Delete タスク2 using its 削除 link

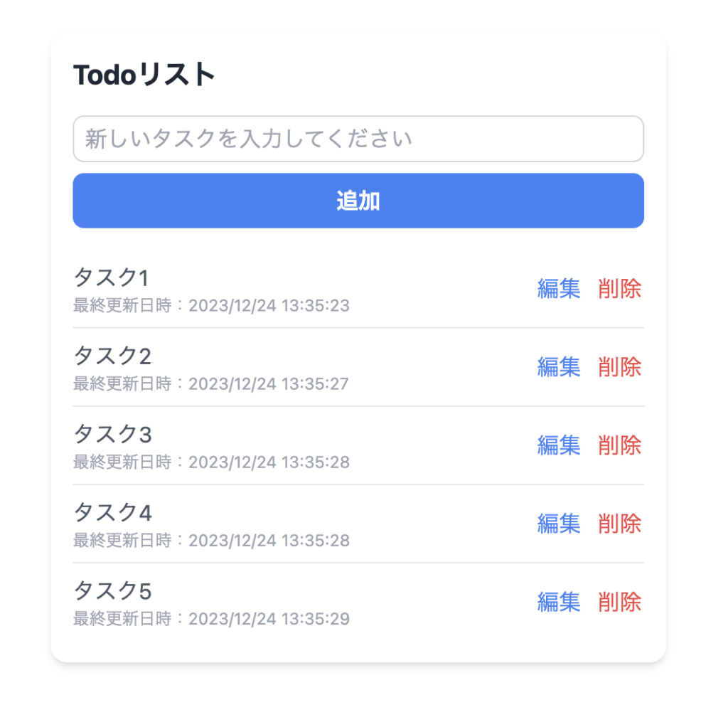(x=619, y=367)
